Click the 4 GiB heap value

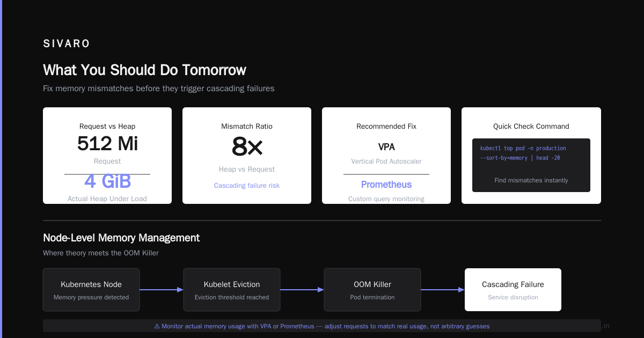(x=107, y=181)
